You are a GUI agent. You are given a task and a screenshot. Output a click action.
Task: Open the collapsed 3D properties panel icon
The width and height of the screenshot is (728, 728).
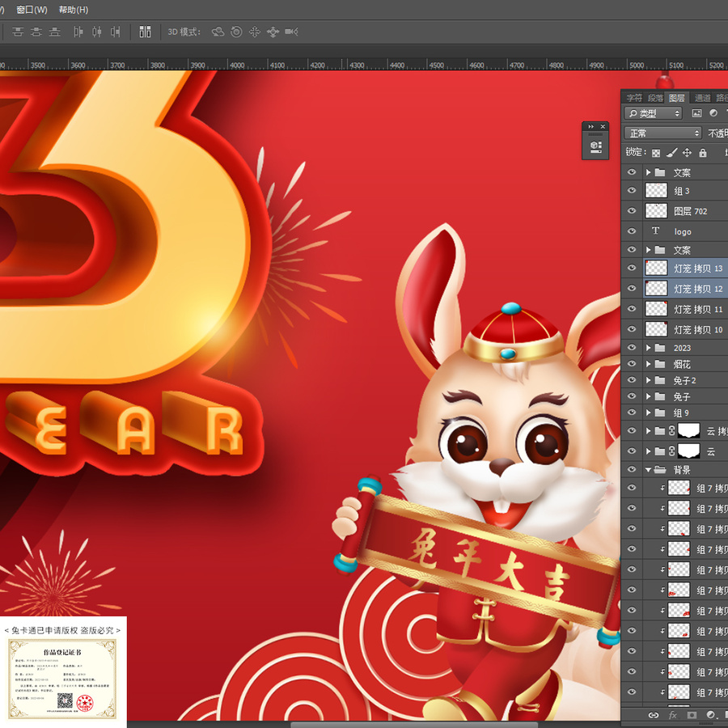[x=595, y=146]
